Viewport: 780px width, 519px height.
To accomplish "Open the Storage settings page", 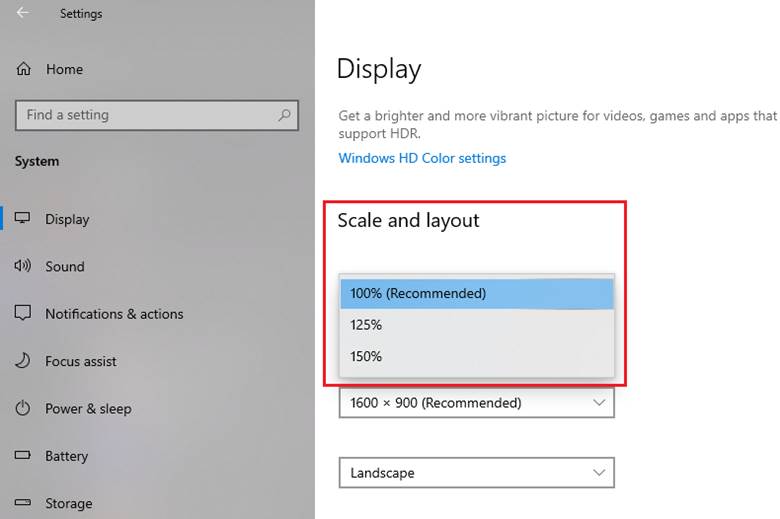I will 69,503.
